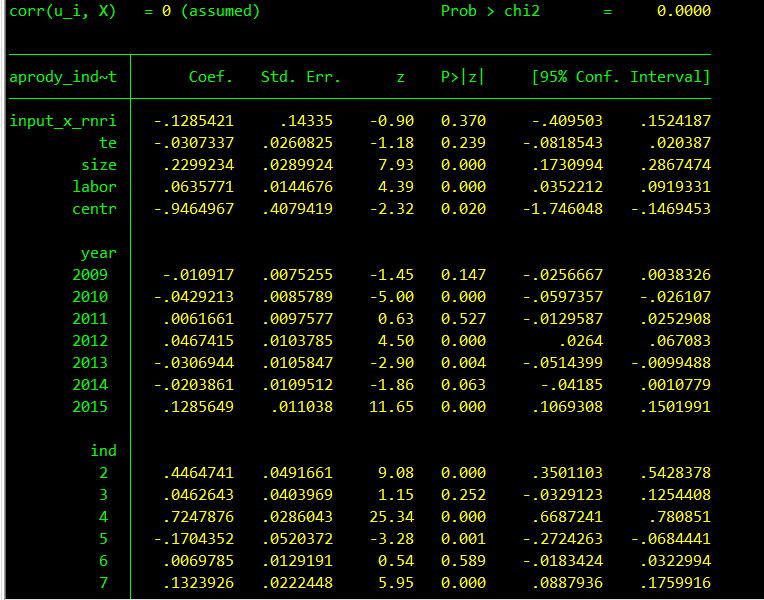Click ind 2 coefficient .4464741
Image resolution: width=764 pixels, height=600 pixels.
pyautogui.click(x=198, y=473)
